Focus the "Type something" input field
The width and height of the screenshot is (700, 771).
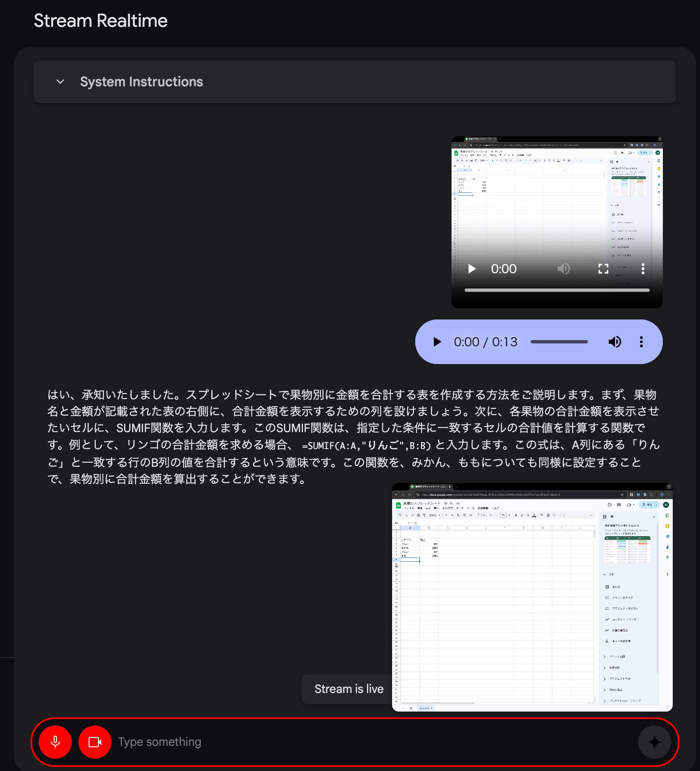(371, 742)
